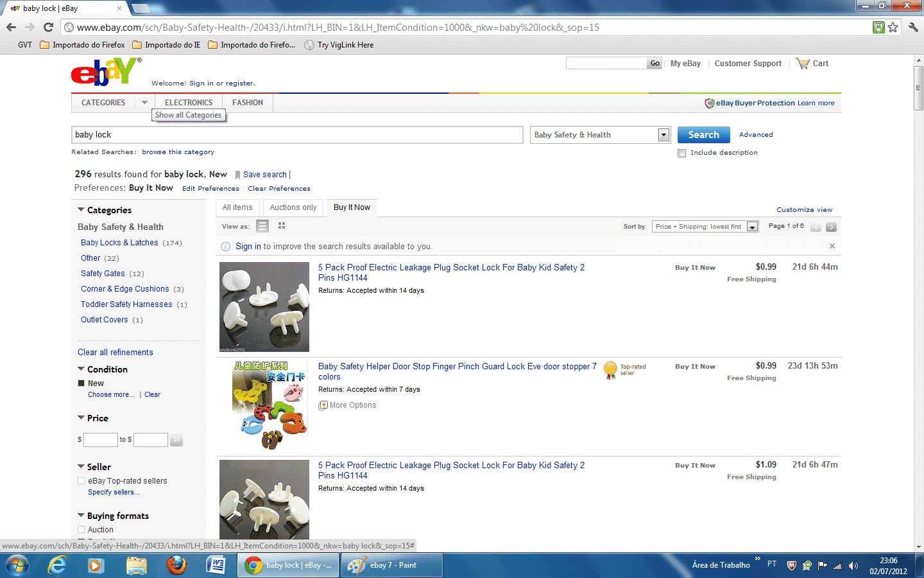Open the shopping cart icon
924x578 pixels.
(x=803, y=64)
